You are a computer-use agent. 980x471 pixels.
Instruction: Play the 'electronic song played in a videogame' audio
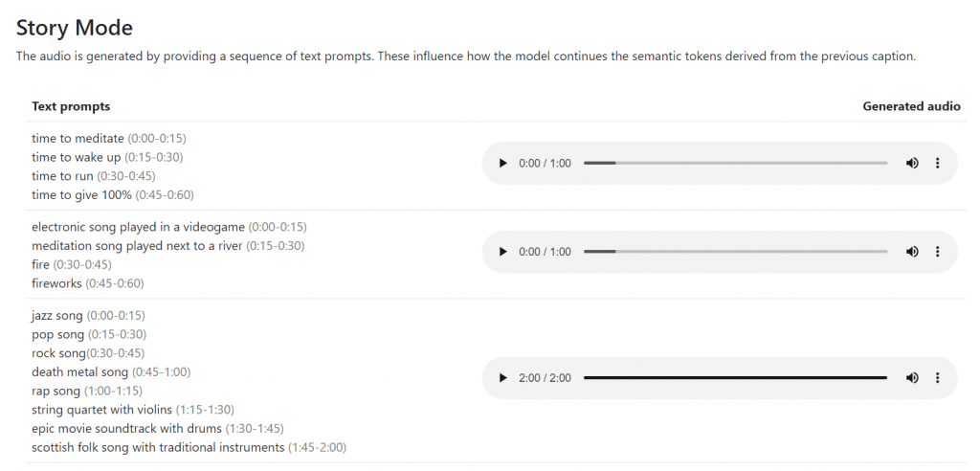[502, 252]
